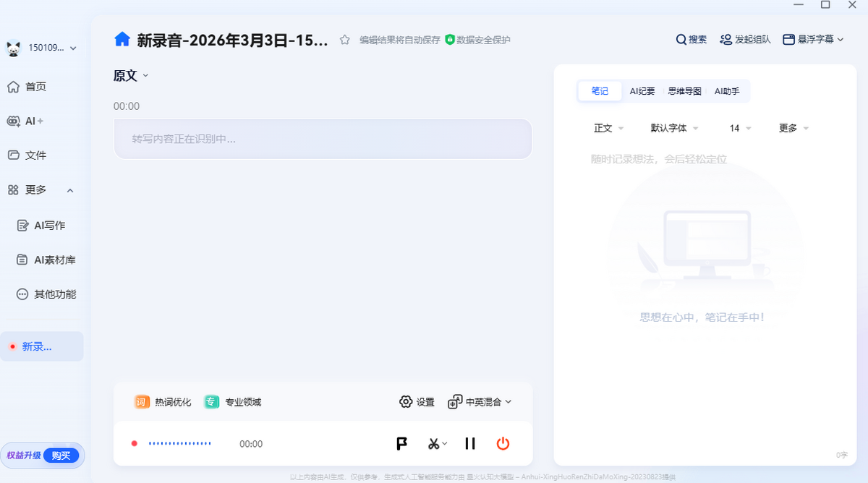This screenshot has width=868, height=483.
Task: Click the 购买 purchase button
Action: point(61,456)
